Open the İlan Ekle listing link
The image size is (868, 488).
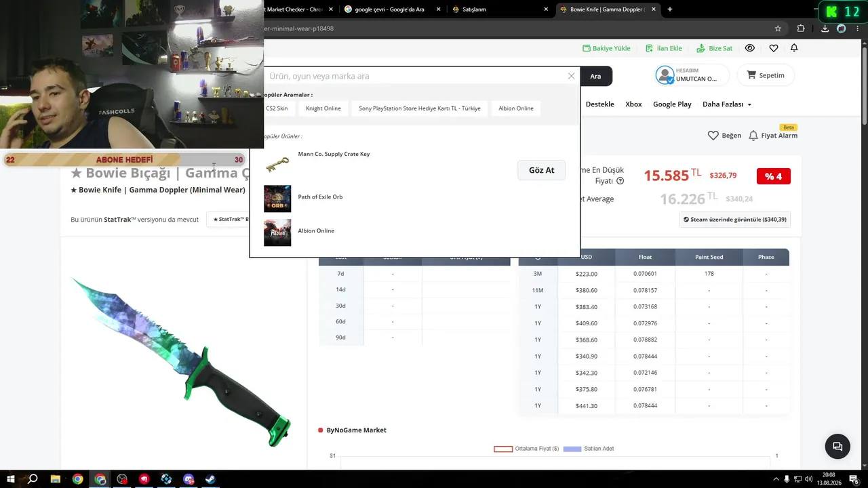click(x=663, y=48)
